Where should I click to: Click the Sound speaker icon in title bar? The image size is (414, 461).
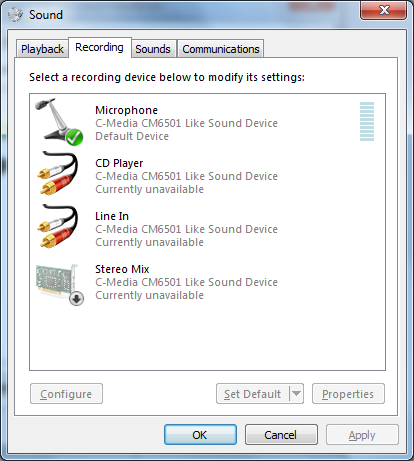(x=15, y=14)
